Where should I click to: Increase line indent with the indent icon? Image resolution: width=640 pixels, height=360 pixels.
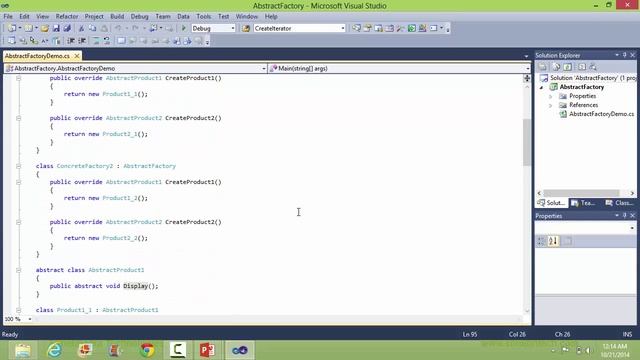click(82, 41)
